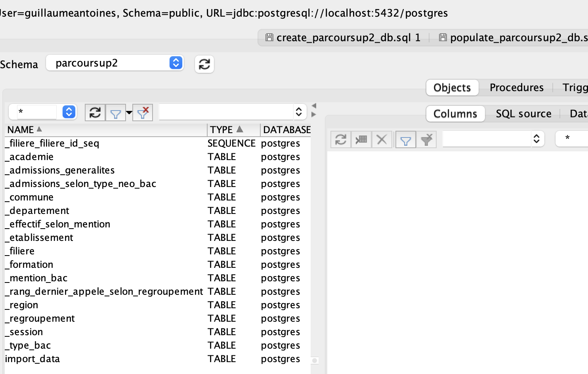The image size is (588, 374).
Task: Select the _mention_bac table row
Action: (x=158, y=278)
